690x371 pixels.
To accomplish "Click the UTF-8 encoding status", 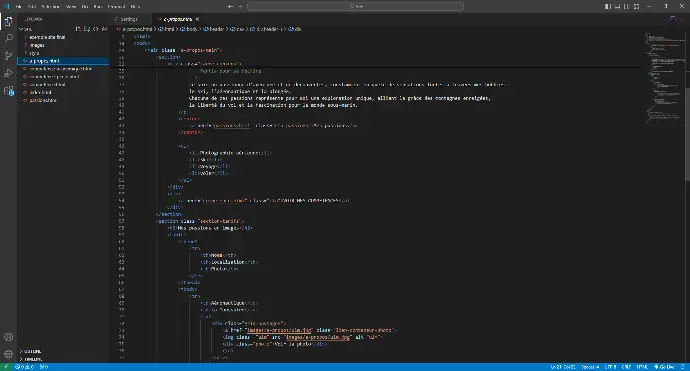I will click(x=610, y=367).
